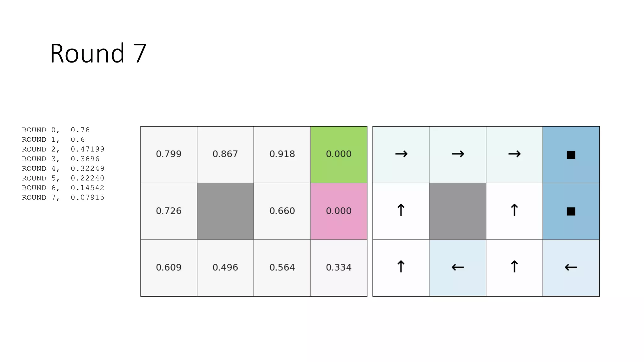The width and height of the screenshot is (644, 362).
Task: Select the value cell 0.918
Action: 282,155
